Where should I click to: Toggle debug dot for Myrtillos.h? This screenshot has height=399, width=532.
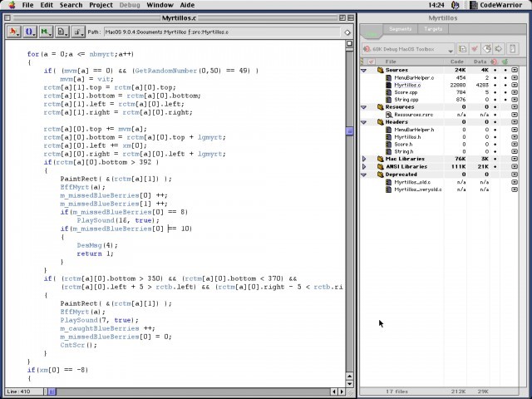tap(495, 137)
